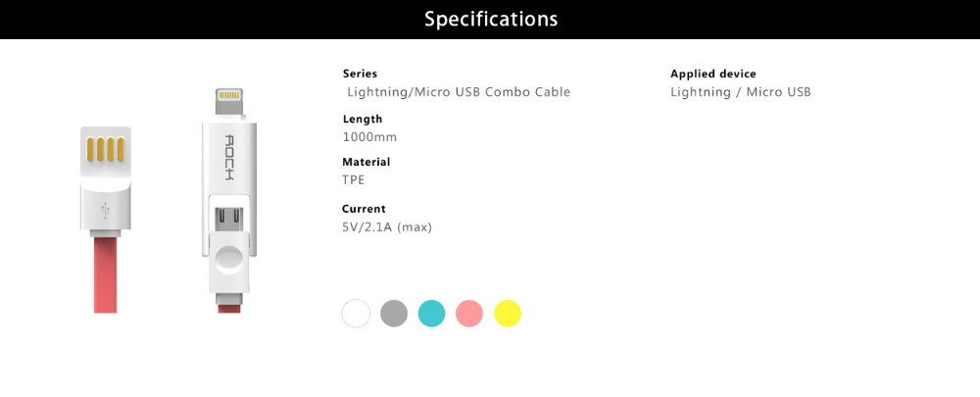This screenshot has width=980, height=397.
Task: Pick the teal color swatch
Action: pyautogui.click(x=432, y=314)
